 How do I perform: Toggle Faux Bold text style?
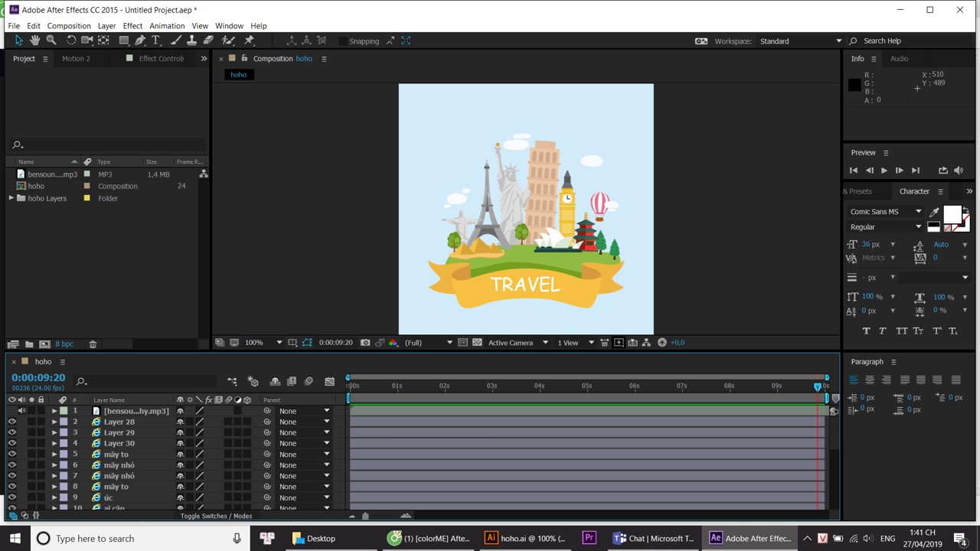point(866,331)
